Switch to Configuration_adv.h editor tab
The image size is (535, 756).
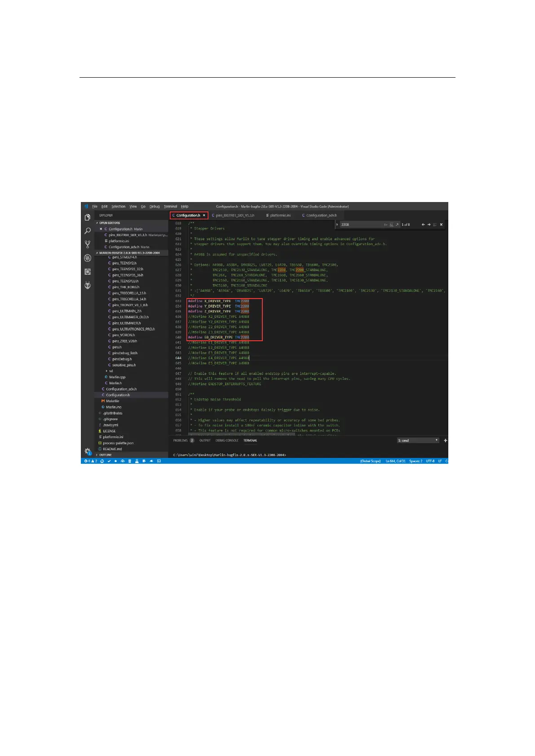click(321, 215)
